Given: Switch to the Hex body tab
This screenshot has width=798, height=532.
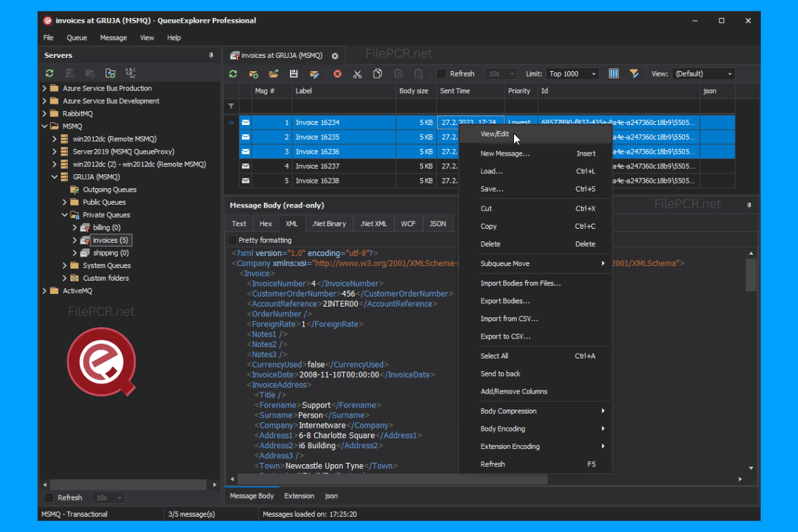Looking at the screenshot, I should click(x=265, y=224).
